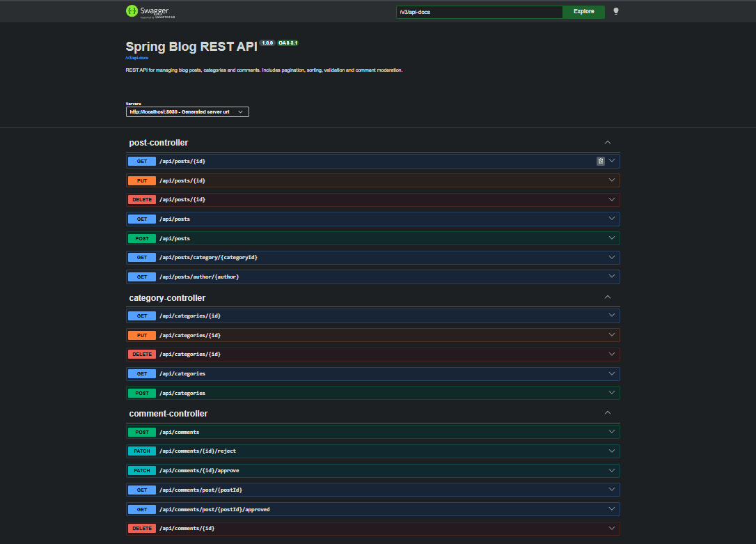Open the Servers dropdown

click(x=187, y=112)
